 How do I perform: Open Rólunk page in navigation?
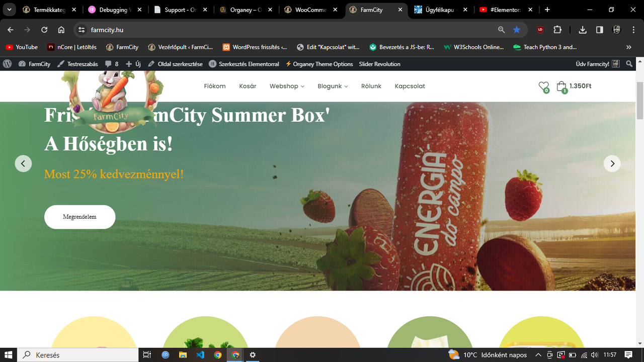(x=371, y=86)
